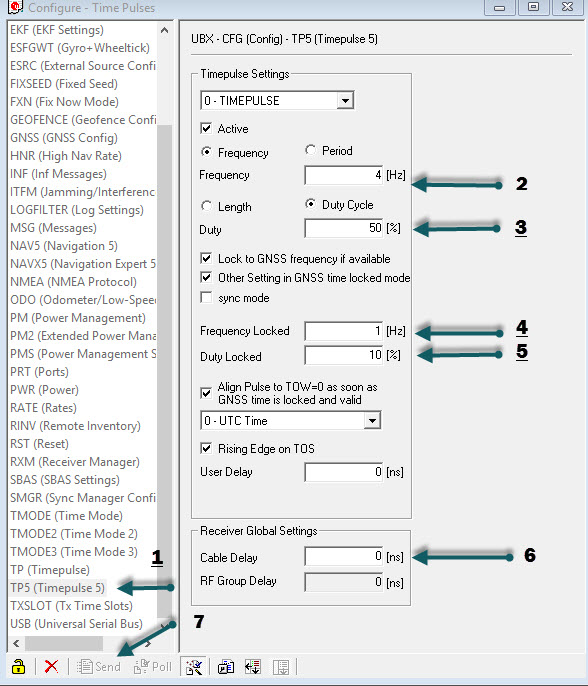
Task: Expand the 0 - UTC Time dropdown
Action: pyautogui.click(x=290, y=420)
